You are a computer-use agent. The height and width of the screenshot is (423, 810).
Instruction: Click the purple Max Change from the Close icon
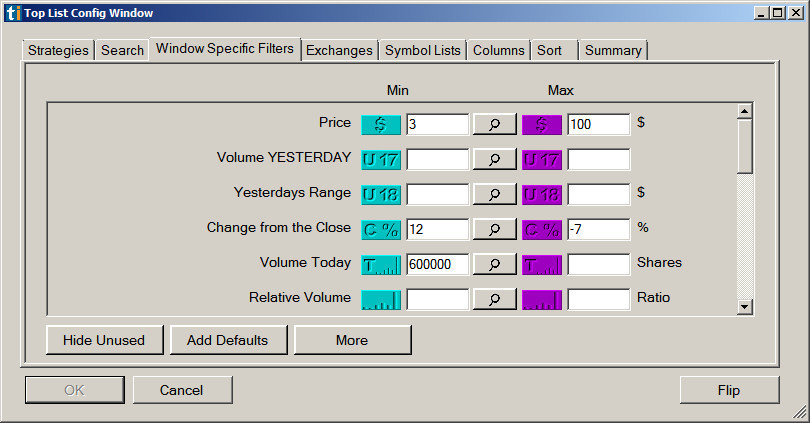[x=542, y=230]
